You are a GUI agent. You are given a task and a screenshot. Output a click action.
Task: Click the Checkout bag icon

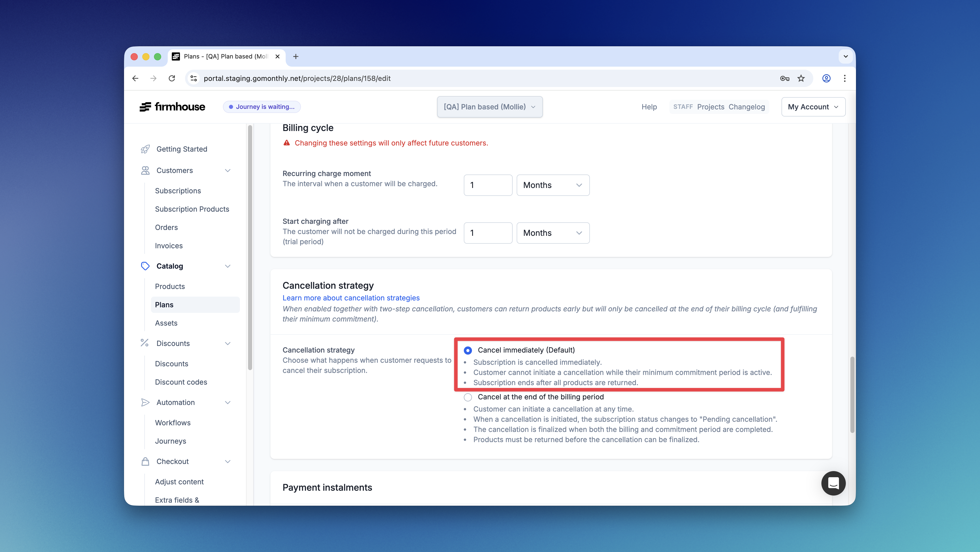145,461
